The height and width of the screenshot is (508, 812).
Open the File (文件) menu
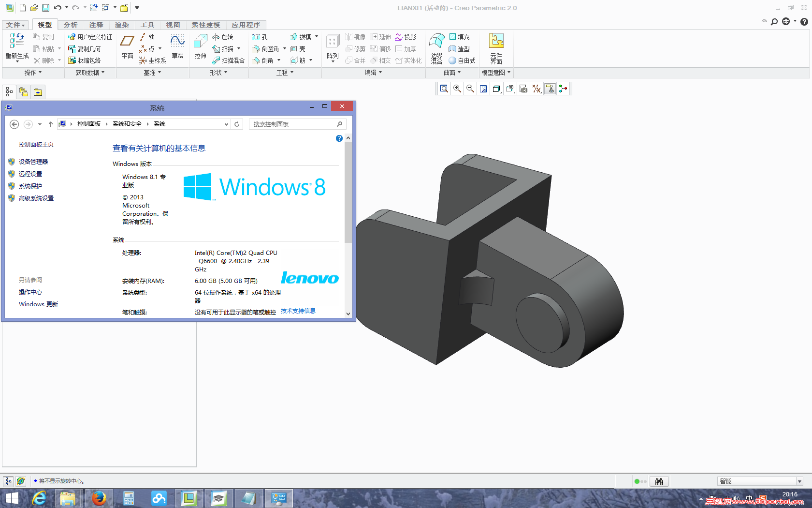pos(15,25)
